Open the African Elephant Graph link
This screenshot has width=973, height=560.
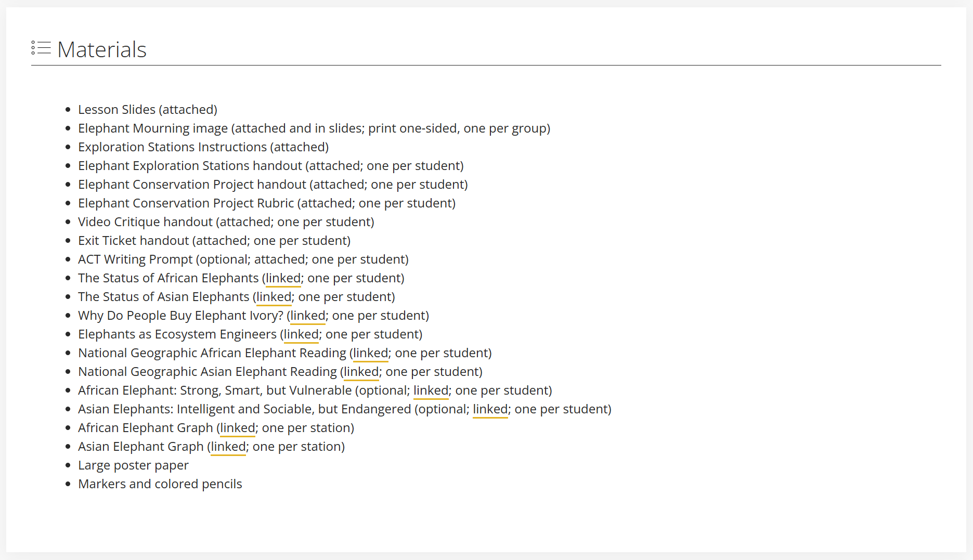(x=237, y=428)
